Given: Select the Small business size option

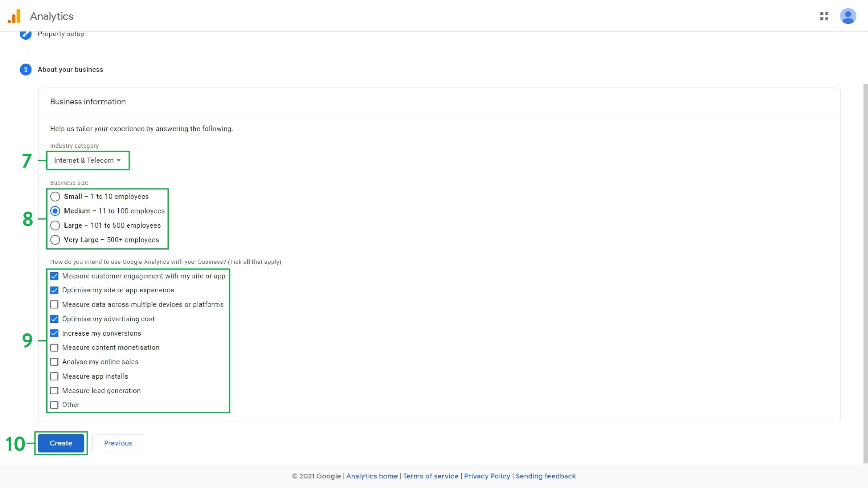Looking at the screenshot, I should [x=55, y=196].
